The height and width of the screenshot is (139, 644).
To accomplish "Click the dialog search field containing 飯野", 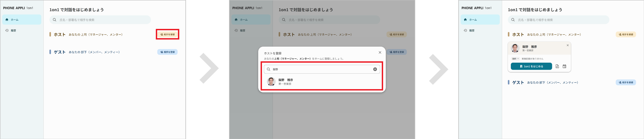I will pyautogui.click(x=322, y=69).
